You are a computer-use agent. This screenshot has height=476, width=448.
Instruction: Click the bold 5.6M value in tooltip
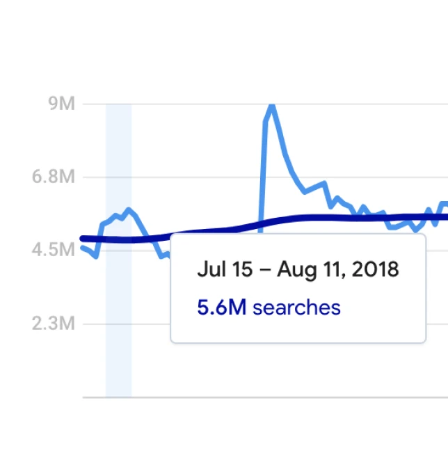pyautogui.click(x=221, y=307)
